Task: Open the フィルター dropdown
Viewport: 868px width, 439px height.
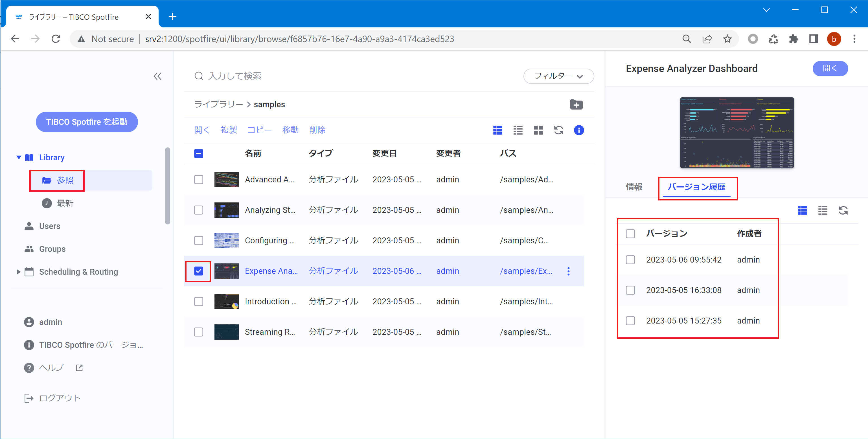Action: click(558, 76)
